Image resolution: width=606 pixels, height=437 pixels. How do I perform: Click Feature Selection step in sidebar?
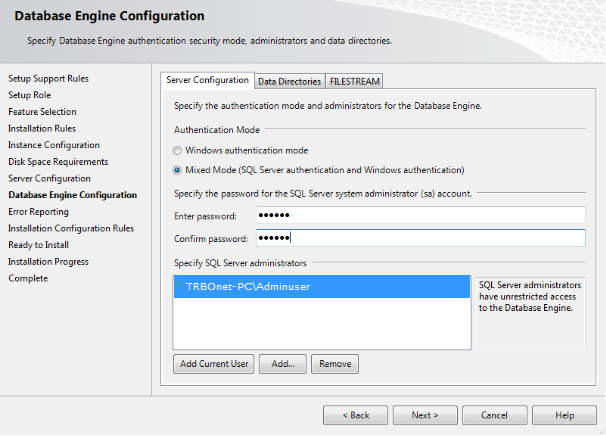tap(42, 112)
